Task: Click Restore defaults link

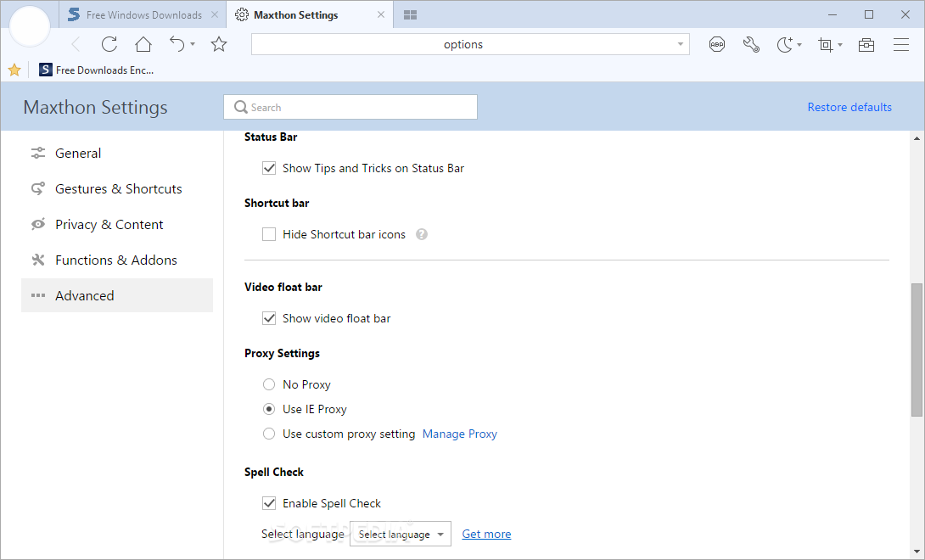Action: tap(849, 107)
